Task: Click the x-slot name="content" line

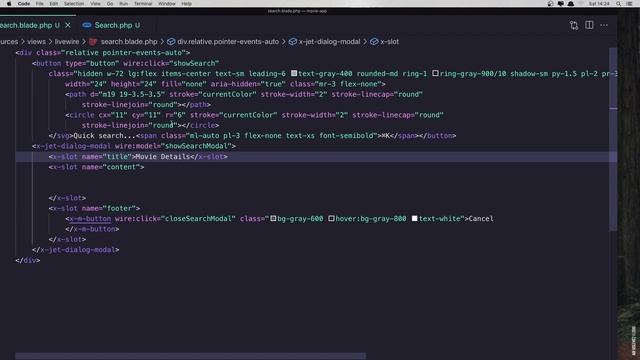Action: (x=96, y=167)
